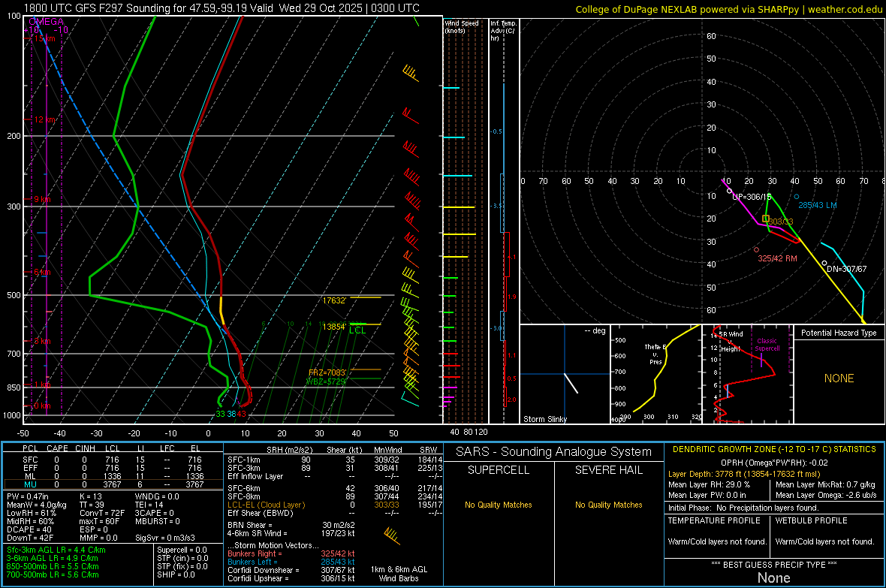Click the 9 km height marker

[x=42, y=200]
